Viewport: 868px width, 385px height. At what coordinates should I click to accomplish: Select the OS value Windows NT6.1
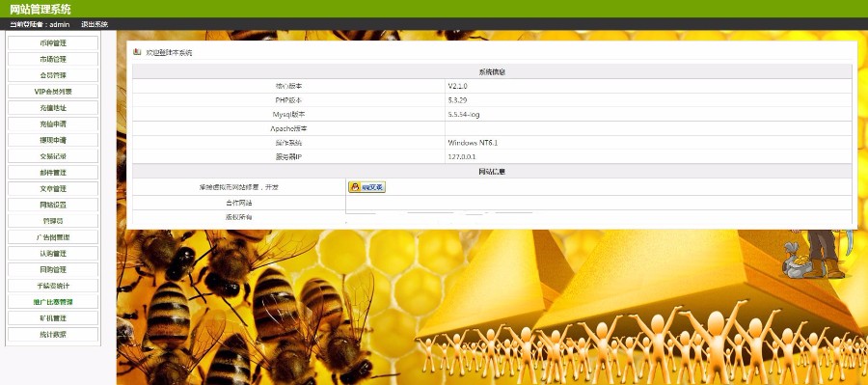click(x=473, y=143)
